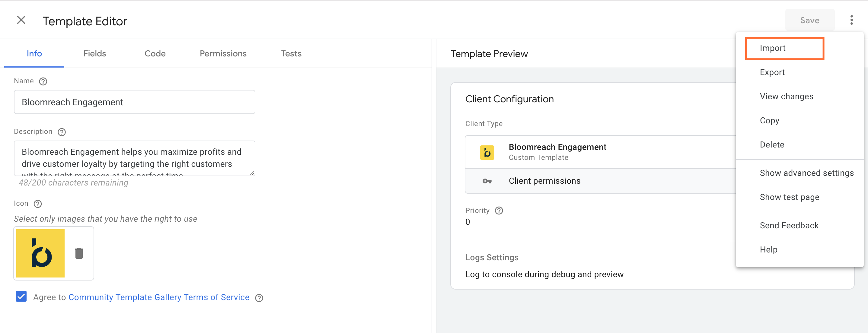The width and height of the screenshot is (868, 333).
Task: Click the Template Editor title
Action: coord(85,21)
